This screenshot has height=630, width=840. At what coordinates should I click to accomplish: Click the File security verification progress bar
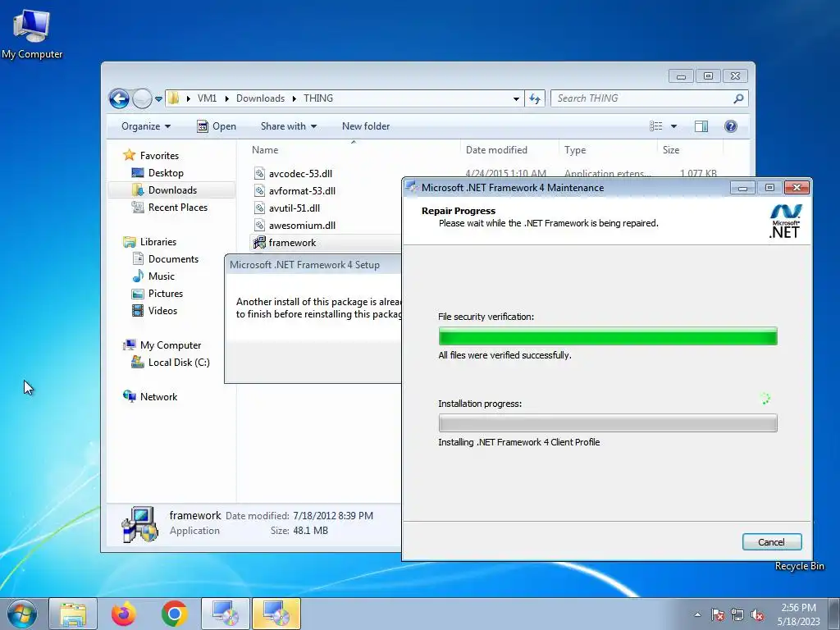tap(608, 336)
